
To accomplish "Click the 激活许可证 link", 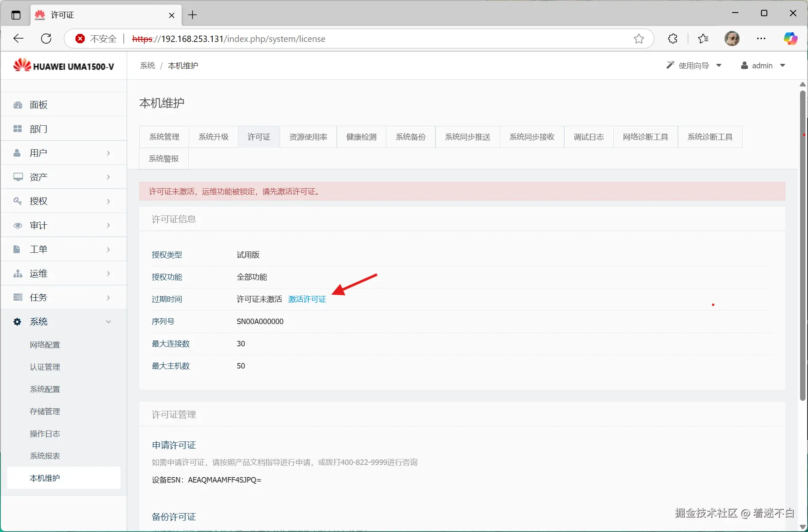I will point(307,299).
